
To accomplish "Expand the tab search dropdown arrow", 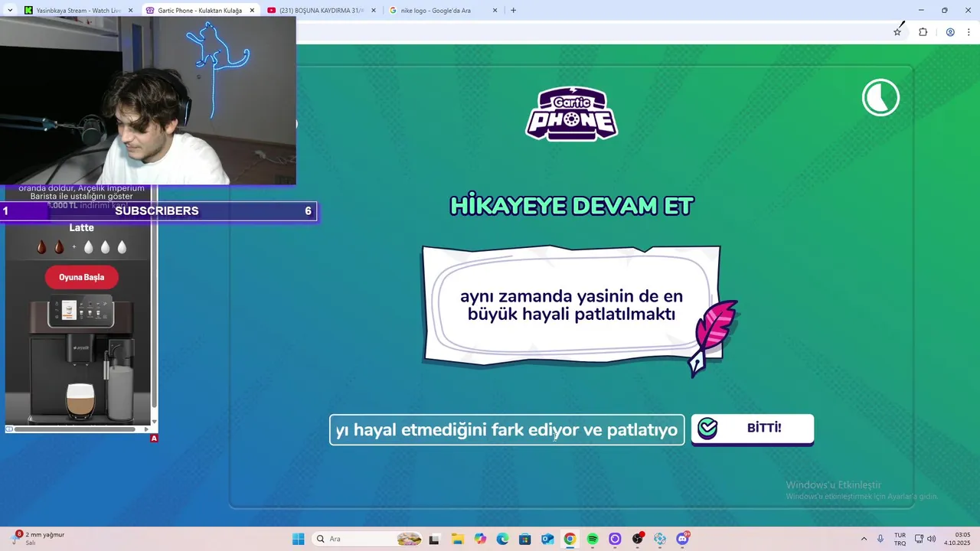I will click(9, 11).
